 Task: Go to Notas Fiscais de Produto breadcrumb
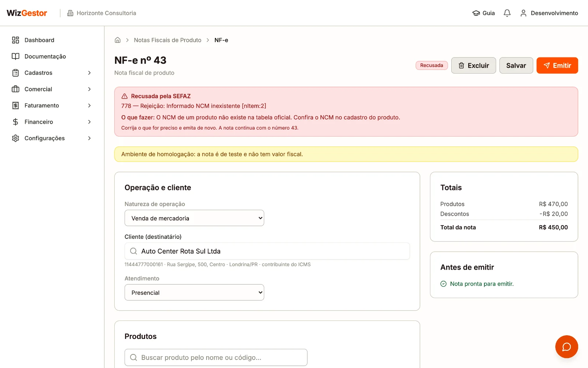click(x=168, y=40)
